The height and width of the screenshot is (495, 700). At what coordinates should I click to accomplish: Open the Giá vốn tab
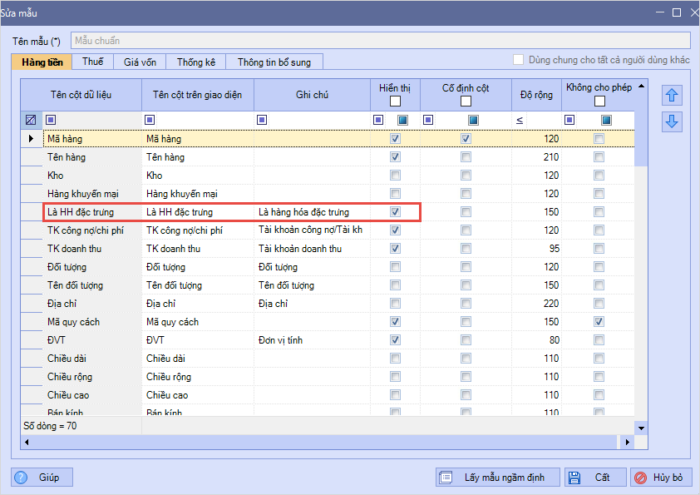point(140,62)
